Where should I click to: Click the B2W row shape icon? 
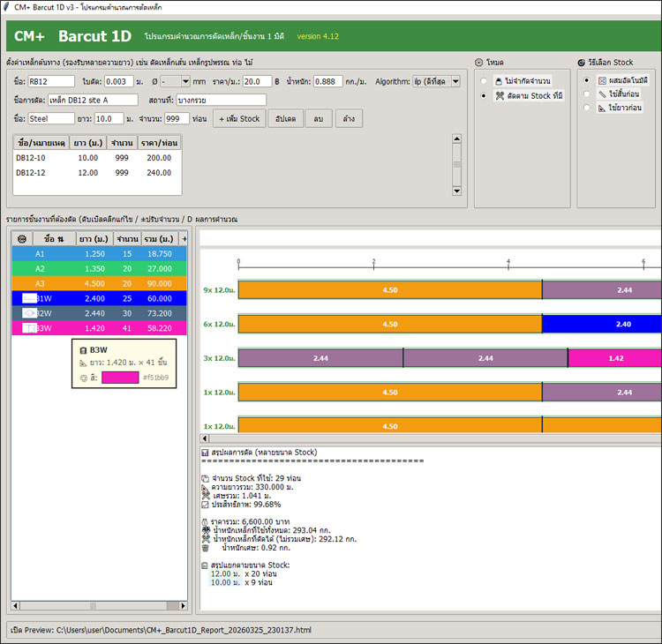pos(30,313)
